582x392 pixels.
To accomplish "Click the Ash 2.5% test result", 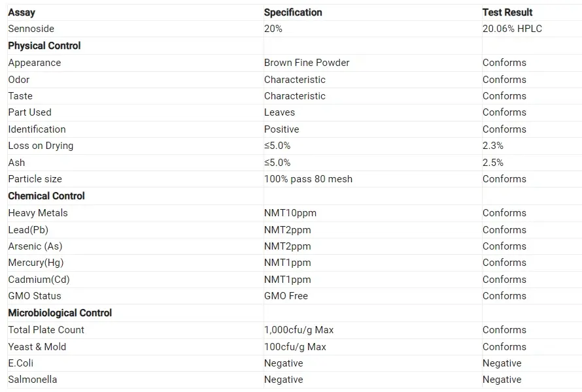I will point(493,162).
